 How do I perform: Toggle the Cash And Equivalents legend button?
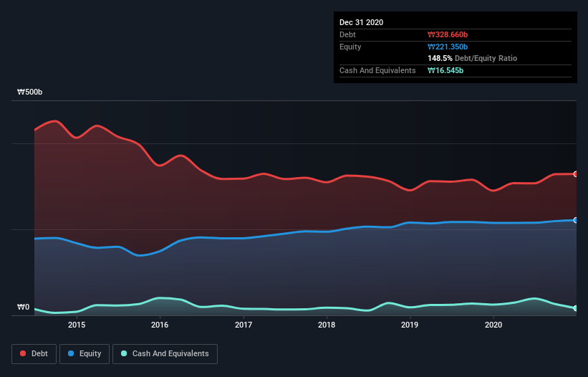[x=165, y=354]
